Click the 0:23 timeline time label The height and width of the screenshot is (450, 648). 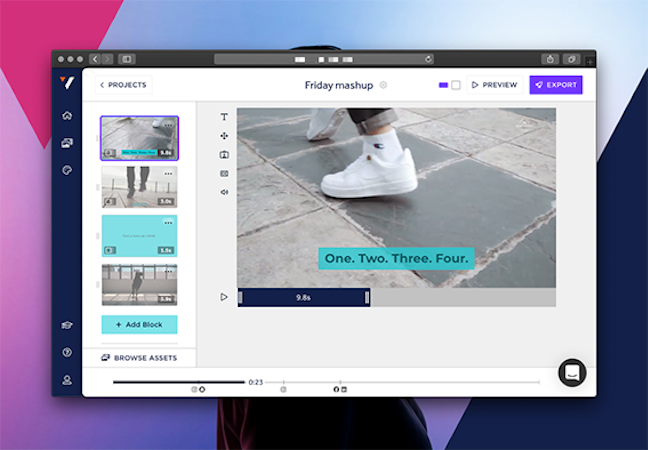pos(256,382)
